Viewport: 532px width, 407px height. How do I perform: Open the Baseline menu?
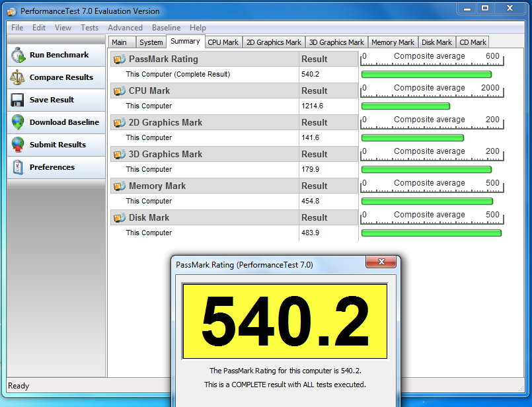167,28
